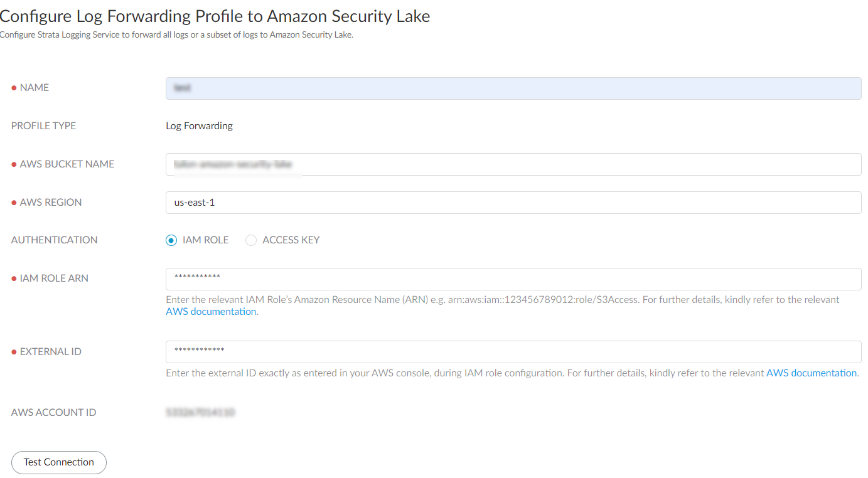Open AWS documentation link under External ID
The width and height of the screenshot is (868, 478).
point(811,373)
